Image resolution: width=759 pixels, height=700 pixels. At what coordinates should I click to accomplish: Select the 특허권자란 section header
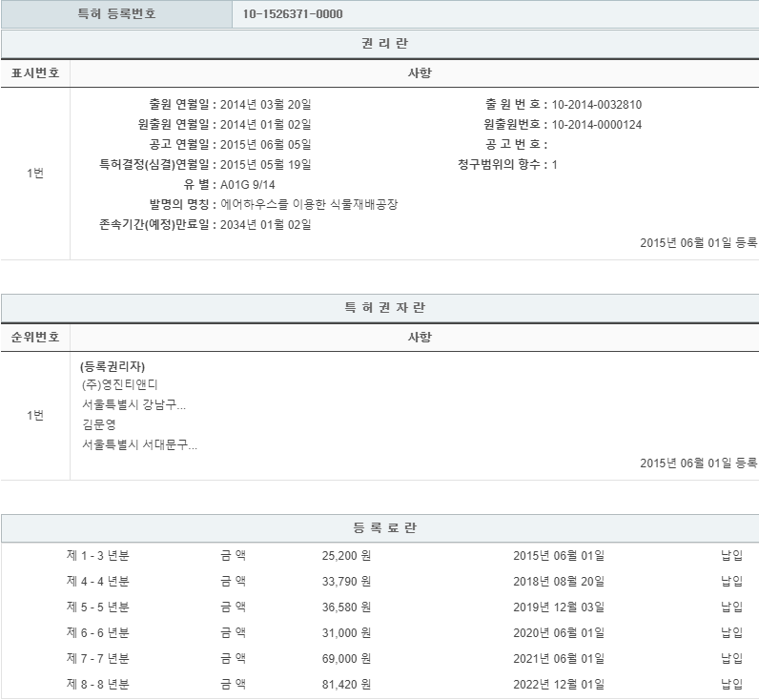(379, 308)
